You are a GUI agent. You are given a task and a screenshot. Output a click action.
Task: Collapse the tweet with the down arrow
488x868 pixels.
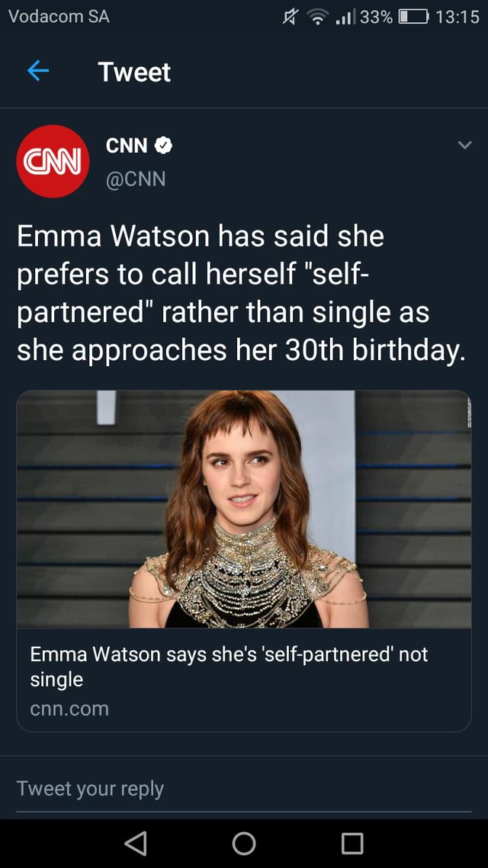pos(466,145)
